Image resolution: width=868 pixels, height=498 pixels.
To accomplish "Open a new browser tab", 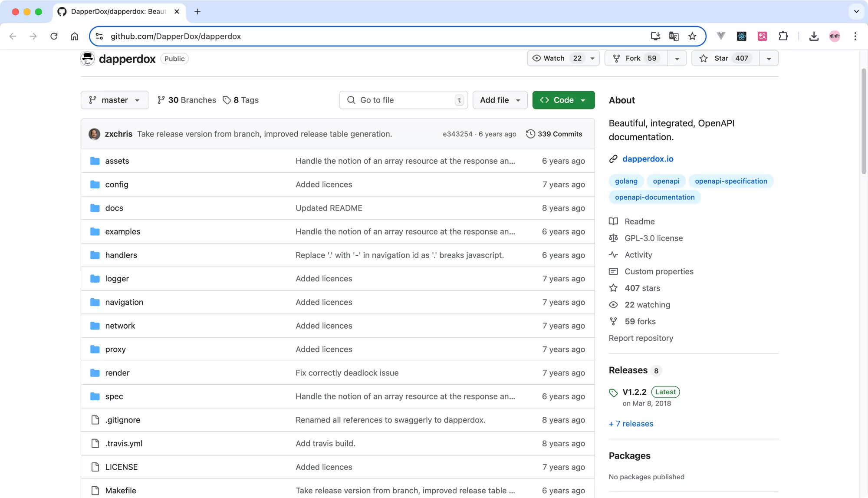I will click(197, 12).
